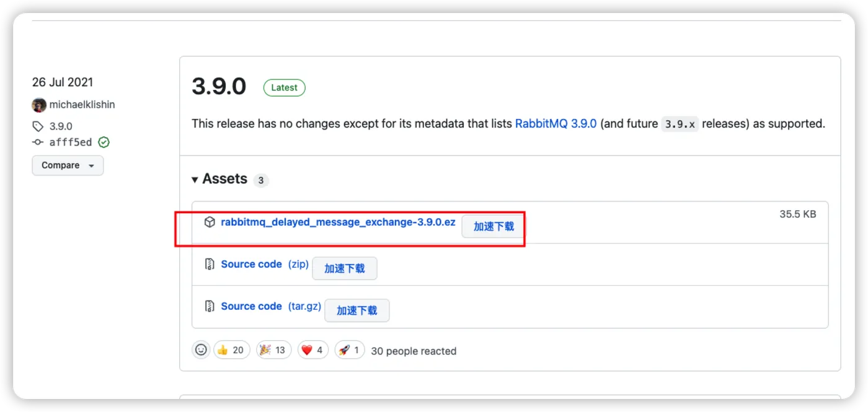The height and width of the screenshot is (412, 868).
Task: Click the file icon beside Source code (tar.gz)
Action: click(210, 307)
